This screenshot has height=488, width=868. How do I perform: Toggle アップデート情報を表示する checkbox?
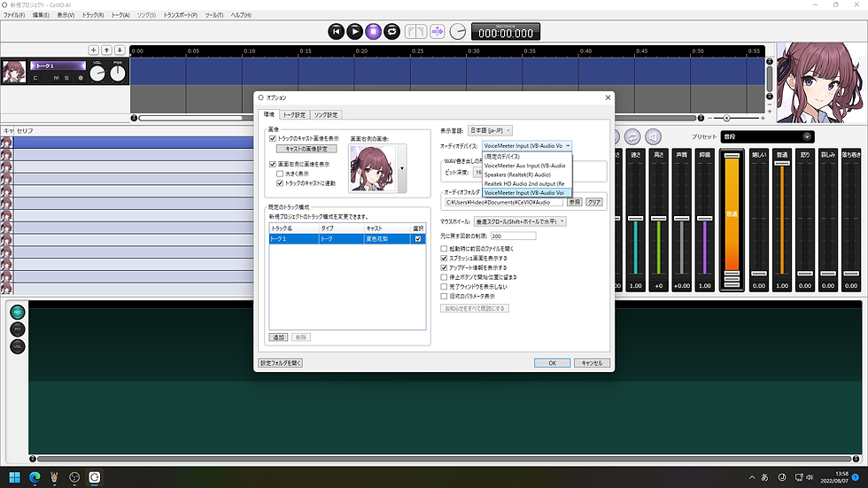point(444,267)
